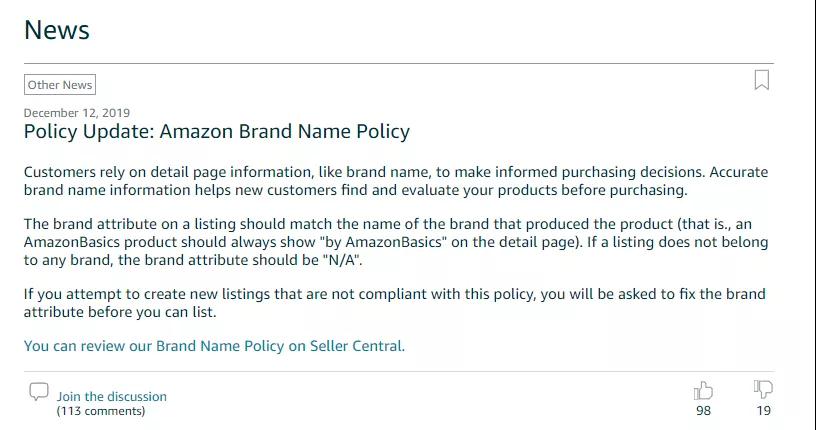Click the December 12, 2019 date
The image size is (816, 430).
[77, 113]
